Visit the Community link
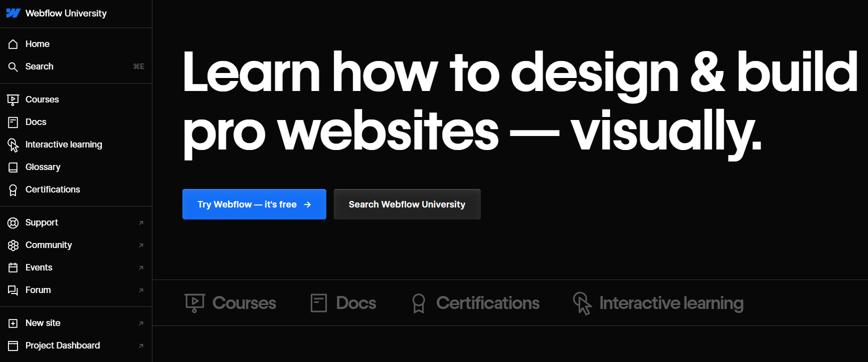This screenshot has width=868, height=362. click(x=76, y=245)
